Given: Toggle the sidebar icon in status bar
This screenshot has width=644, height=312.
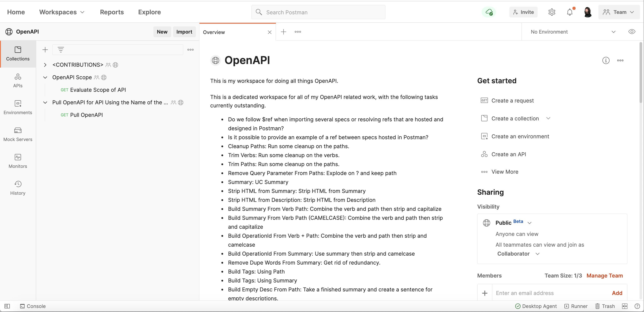Looking at the screenshot, I should coord(7,306).
